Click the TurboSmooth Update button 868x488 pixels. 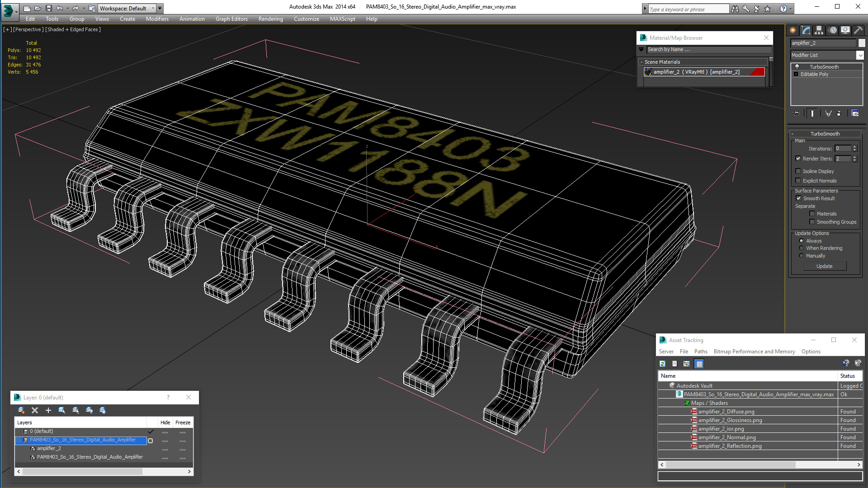[x=824, y=266]
